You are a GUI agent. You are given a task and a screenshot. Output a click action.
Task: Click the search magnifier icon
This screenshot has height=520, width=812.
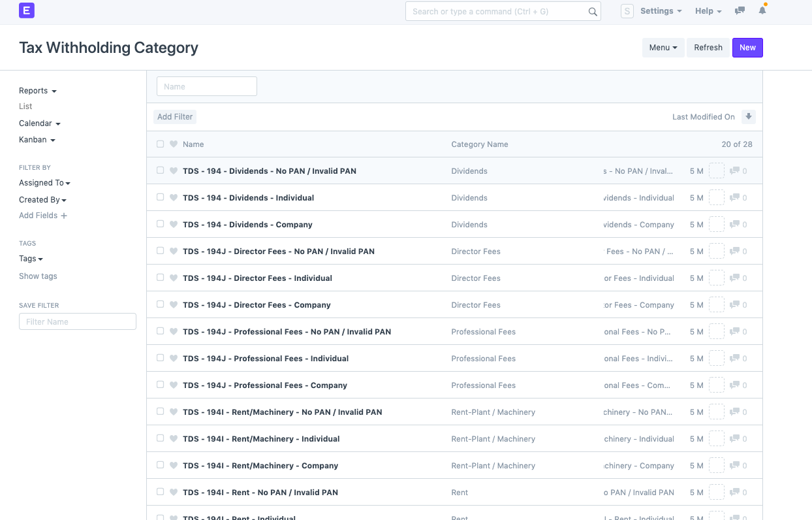tap(593, 12)
